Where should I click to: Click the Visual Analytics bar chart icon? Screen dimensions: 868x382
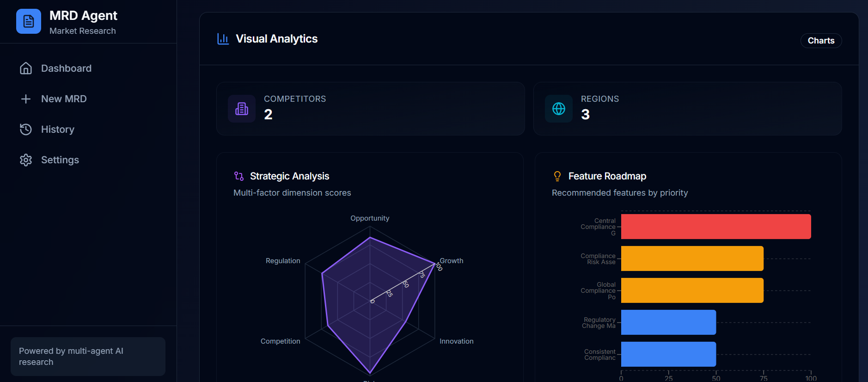click(x=223, y=39)
